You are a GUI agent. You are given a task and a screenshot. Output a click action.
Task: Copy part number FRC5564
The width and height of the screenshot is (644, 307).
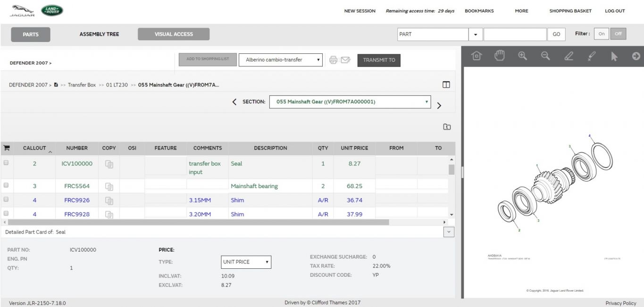click(x=109, y=187)
